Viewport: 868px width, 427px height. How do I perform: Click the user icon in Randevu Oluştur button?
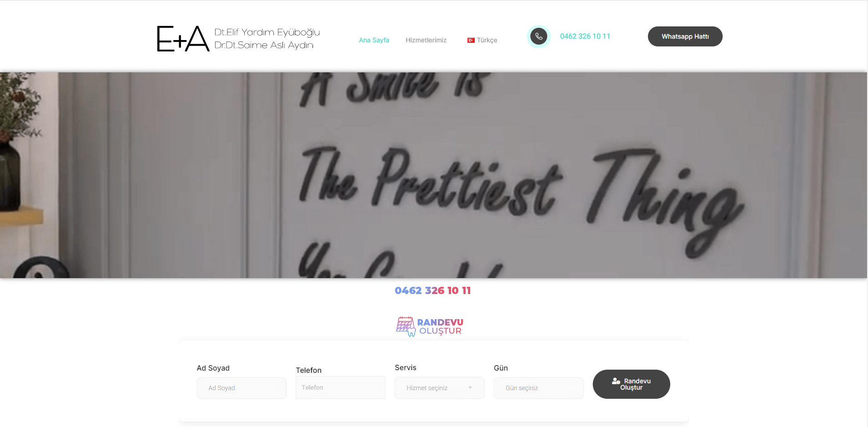point(616,381)
